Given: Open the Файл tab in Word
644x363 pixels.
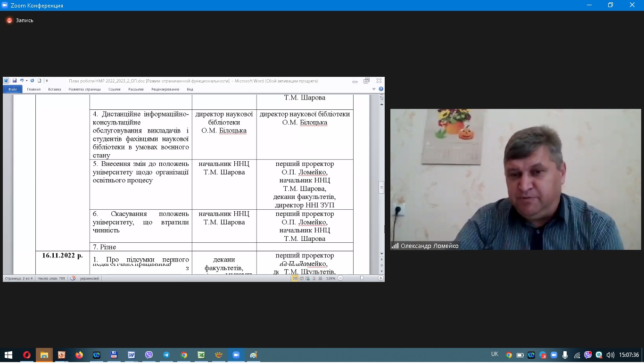Looking at the screenshot, I should pos(12,89).
